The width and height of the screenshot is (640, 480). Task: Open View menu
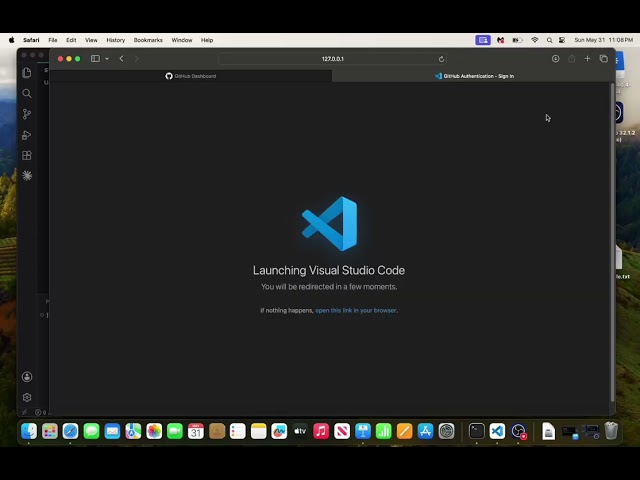(91, 40)
